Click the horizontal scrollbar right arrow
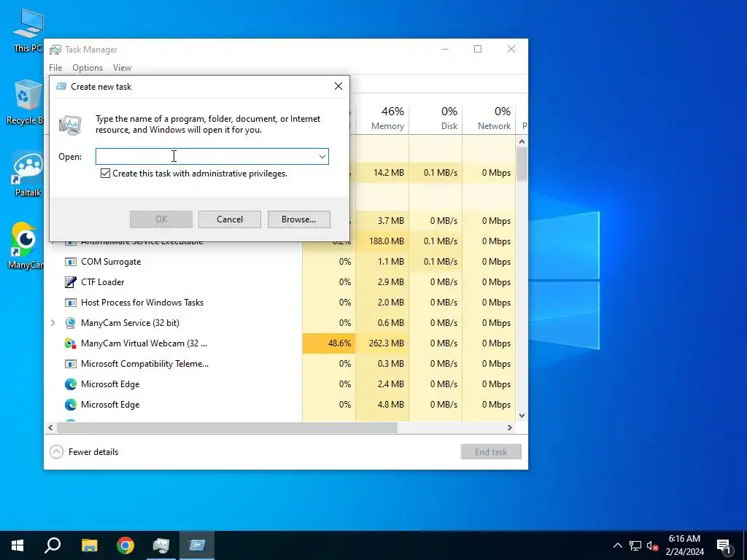747x560 pixels. pos(510,427)
